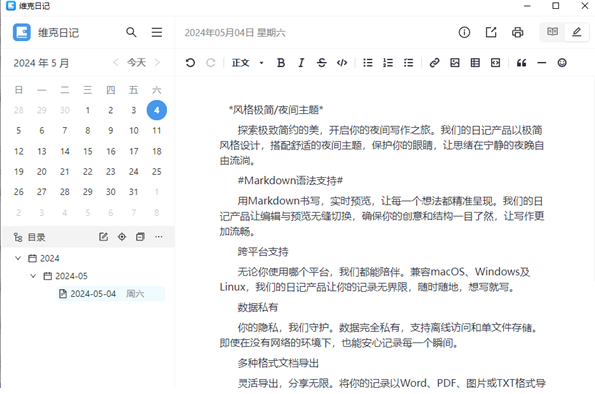Insert an image
The image size is (595, 394).
click(455, 63)
